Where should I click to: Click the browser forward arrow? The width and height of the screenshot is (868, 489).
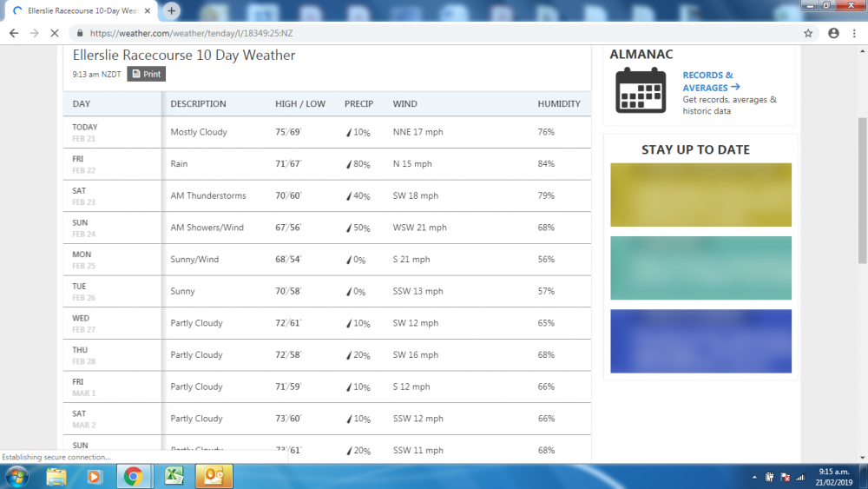tap(35, 33)
